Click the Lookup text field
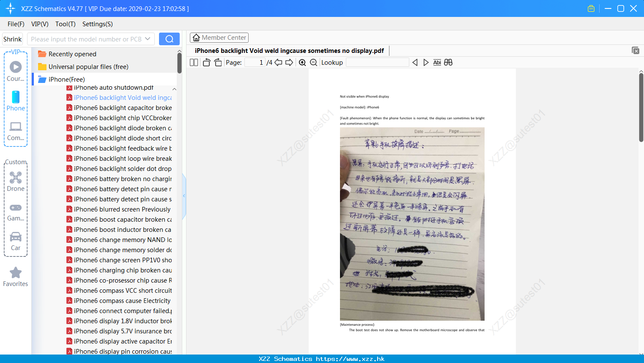 tap(377, 62)
